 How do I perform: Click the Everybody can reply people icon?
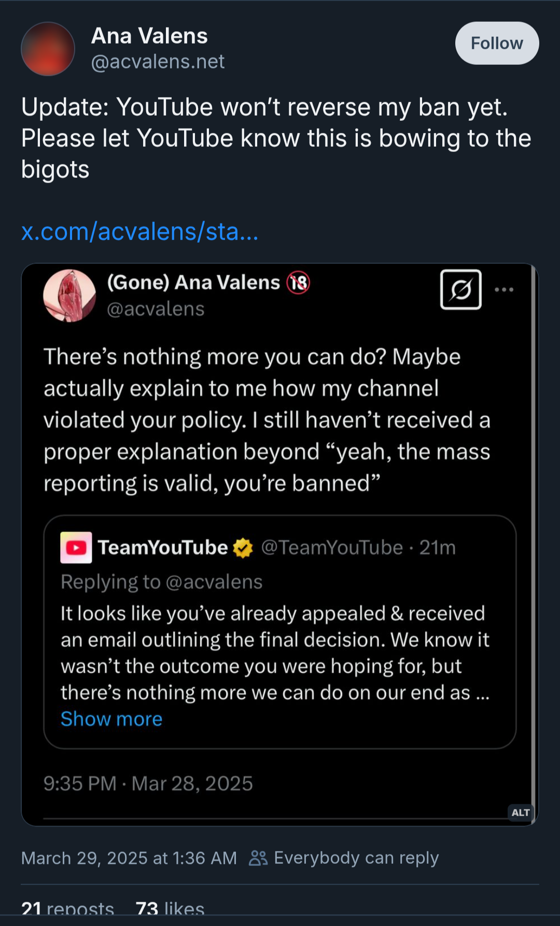pos(258,858)
